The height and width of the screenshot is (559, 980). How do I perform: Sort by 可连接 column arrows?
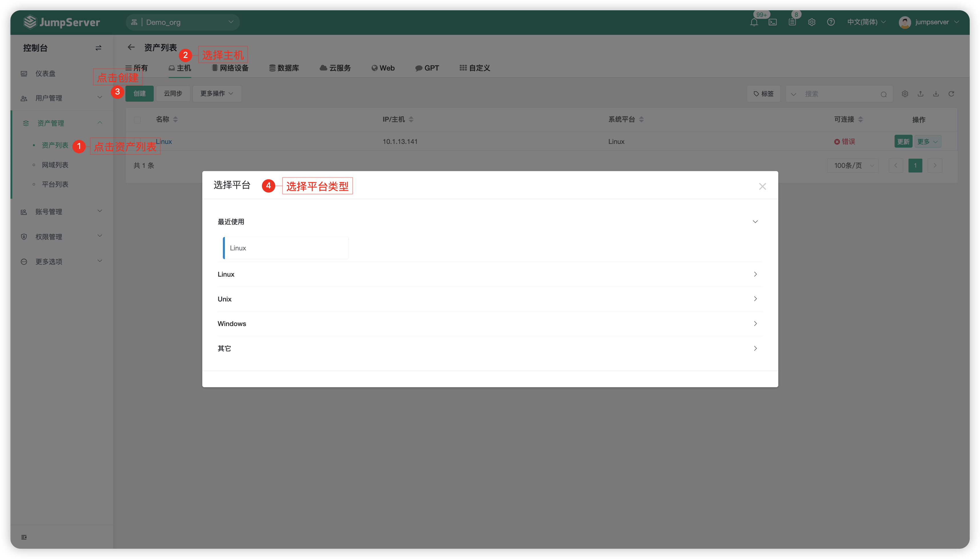861,119
